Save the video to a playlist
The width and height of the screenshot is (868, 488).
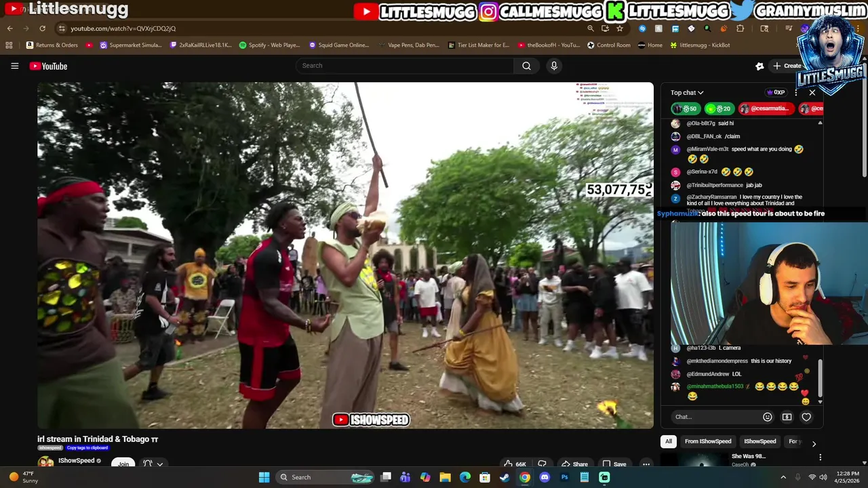coord(614,464)
